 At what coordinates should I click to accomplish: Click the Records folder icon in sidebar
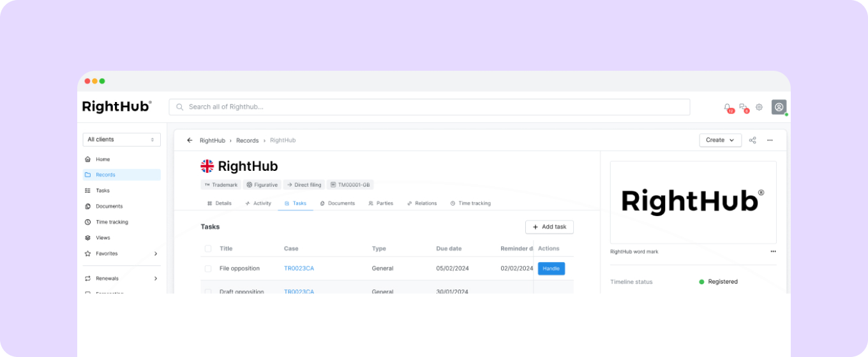(87, 175)
